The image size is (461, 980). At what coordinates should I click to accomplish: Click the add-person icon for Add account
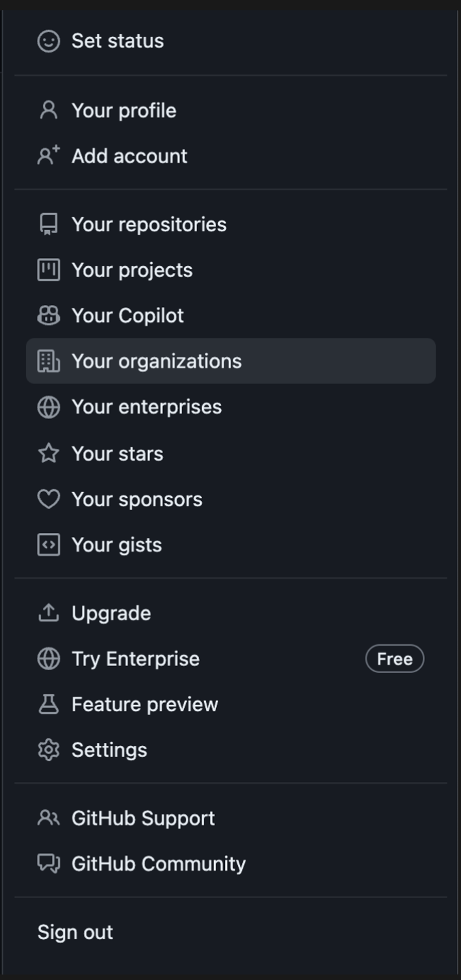pyautogui.click(x=48, y=156)
